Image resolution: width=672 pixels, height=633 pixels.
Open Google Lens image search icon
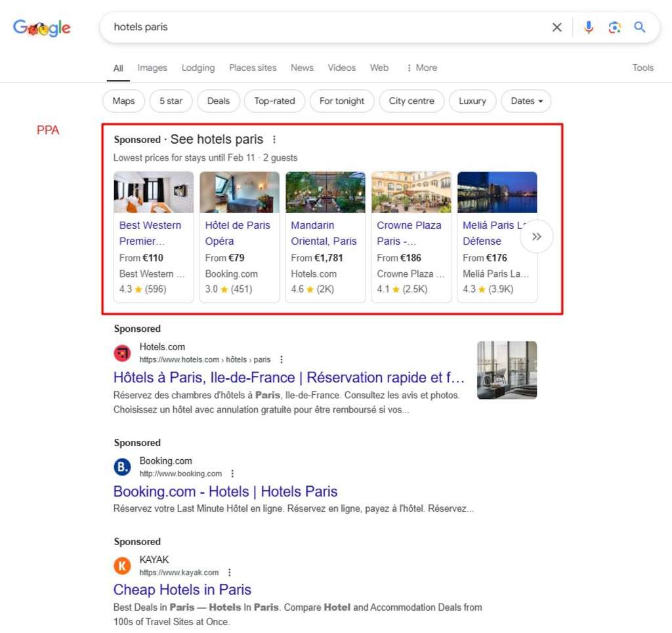pos(614,28)
